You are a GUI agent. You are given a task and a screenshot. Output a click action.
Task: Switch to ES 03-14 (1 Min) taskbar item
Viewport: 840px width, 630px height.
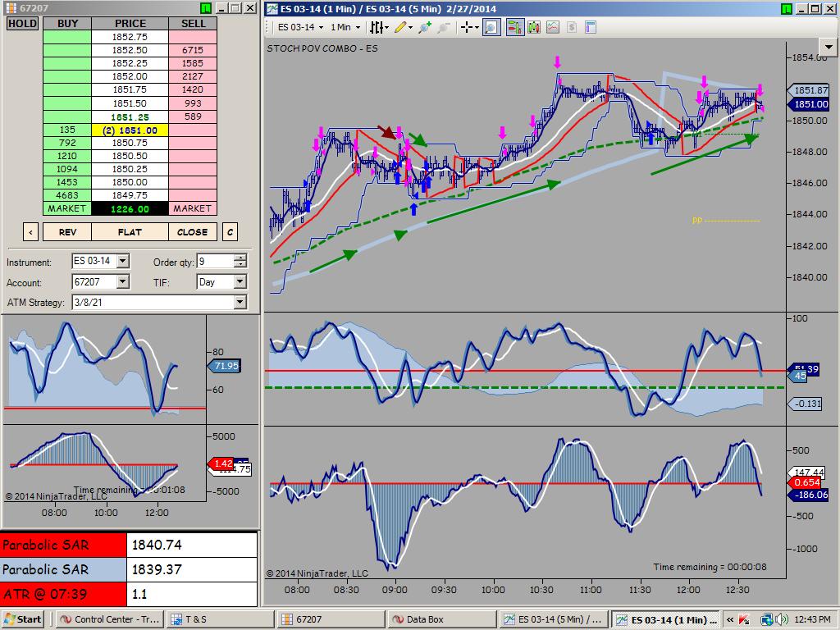(666, 619)
